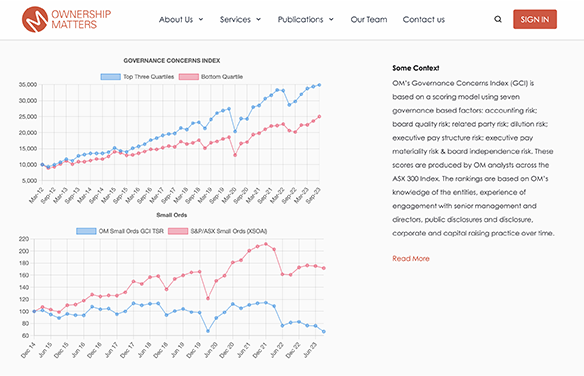584x376 pixels.
Task: Go to the Our Team page
Action: click(369, 19)
